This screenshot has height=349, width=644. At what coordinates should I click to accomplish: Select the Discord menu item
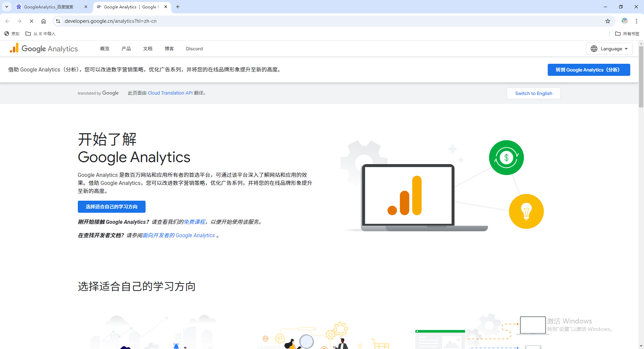194,49
